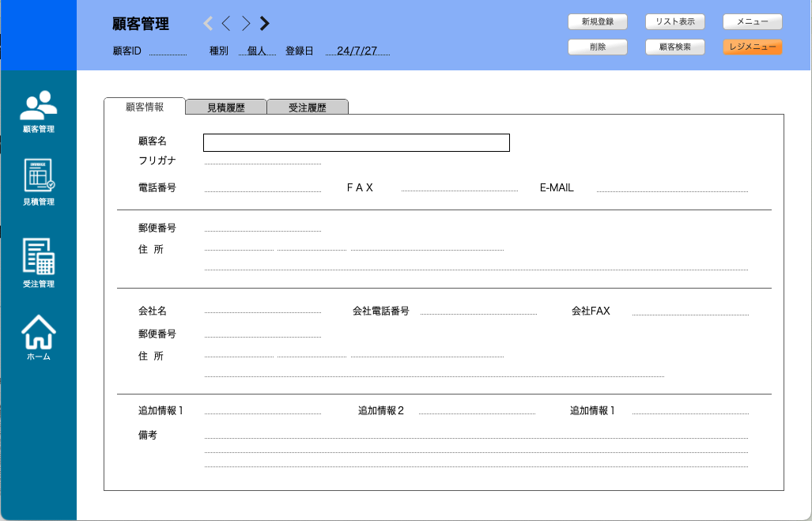The image size is (812, 521).
Task: Jump to the first record with the leftmost arrow
Action: 206,24
